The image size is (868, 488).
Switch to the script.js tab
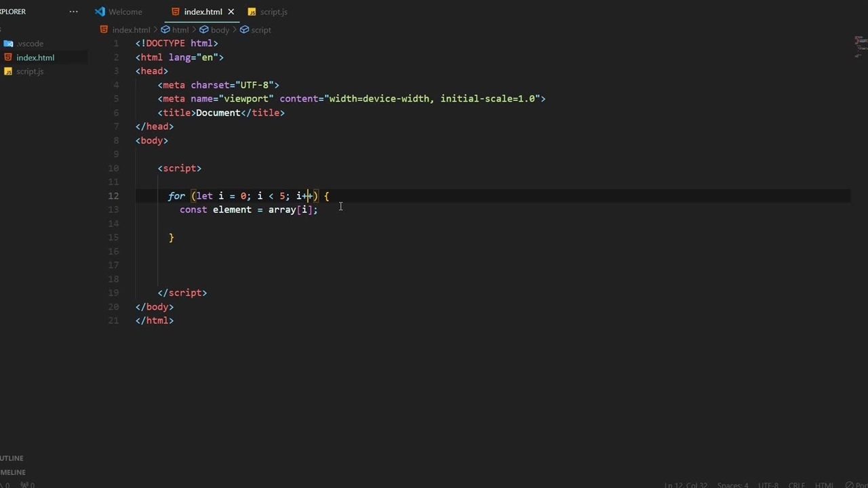point(273,12)
